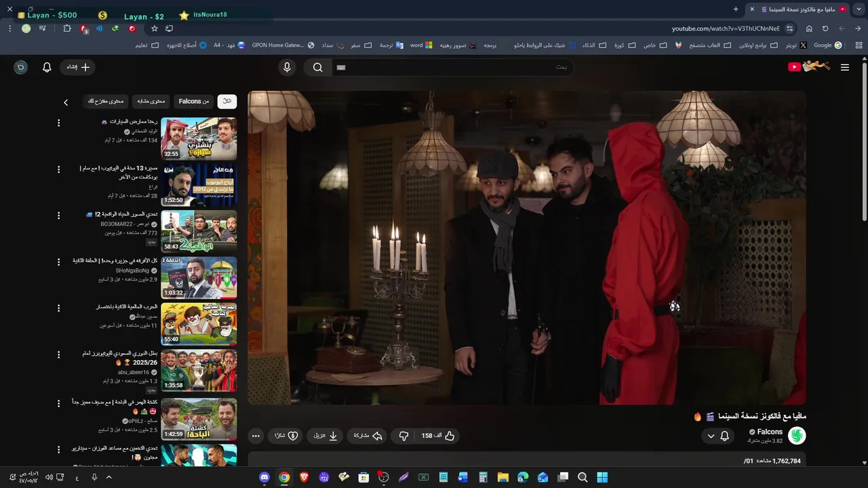Click the مشاركة share button
The width and height of the screenshot is (868, 488).
[x=368, y=436]
